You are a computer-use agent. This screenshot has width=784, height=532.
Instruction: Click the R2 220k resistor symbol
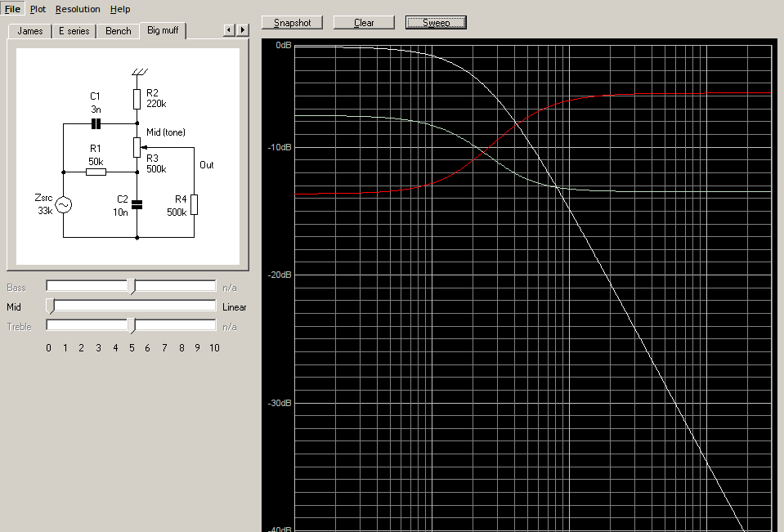137,99
